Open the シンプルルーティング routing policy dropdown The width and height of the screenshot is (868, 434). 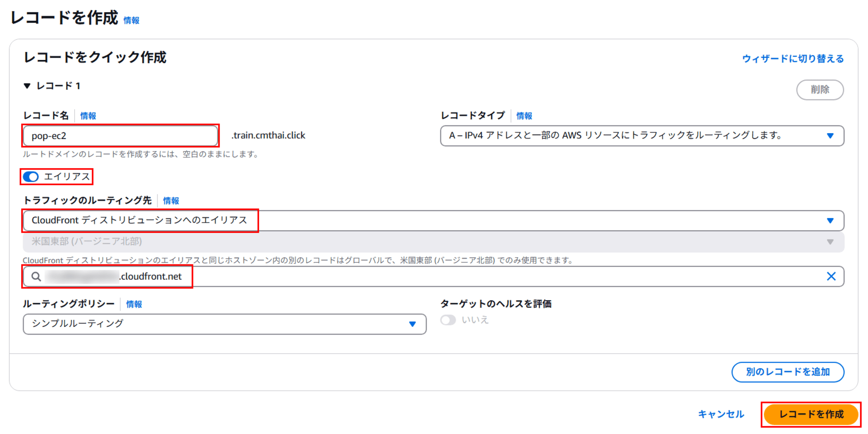pos(224,324)
